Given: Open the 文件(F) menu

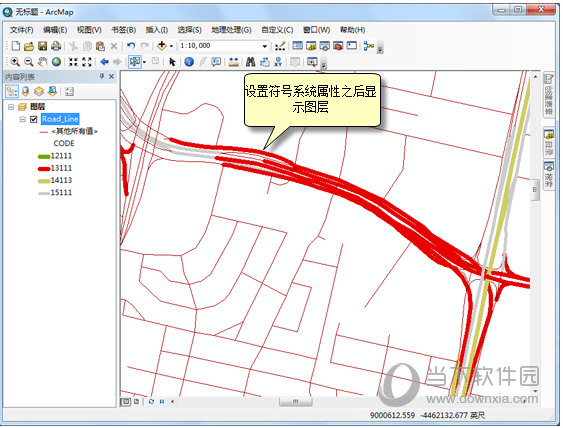Looking at the screenshot, I should (22, 30).
